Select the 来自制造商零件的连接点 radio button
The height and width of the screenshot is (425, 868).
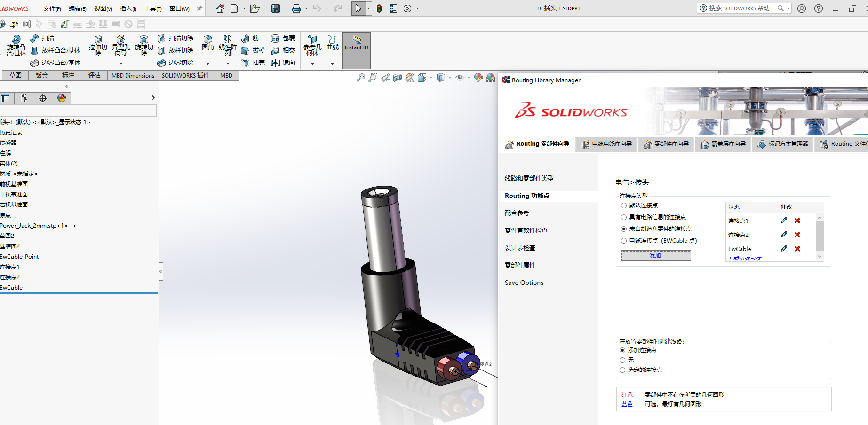623,228
